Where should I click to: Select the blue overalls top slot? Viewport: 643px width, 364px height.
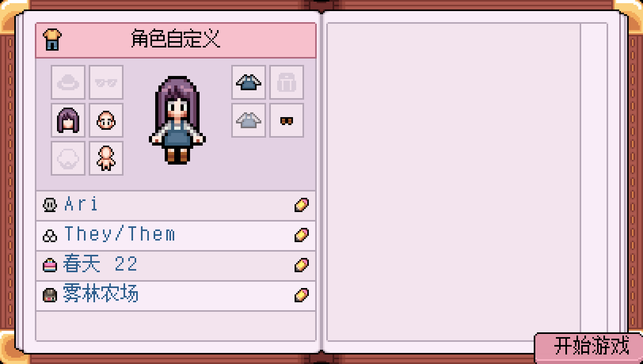coord(249,82)
